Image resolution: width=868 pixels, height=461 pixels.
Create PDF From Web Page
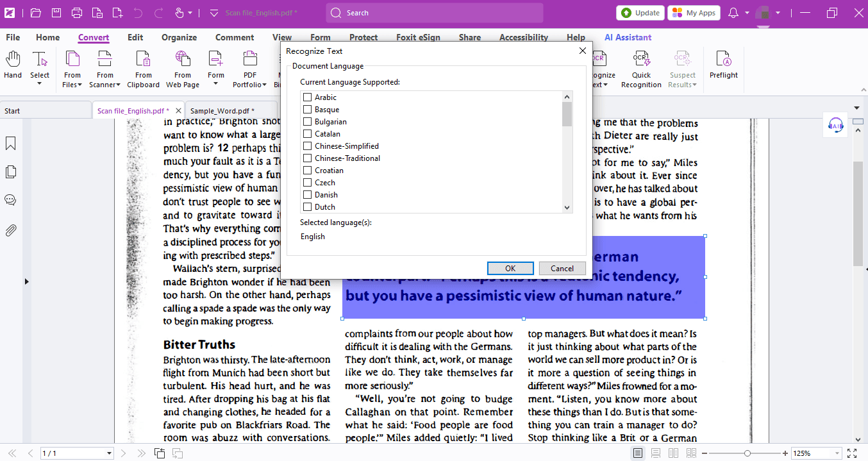pyautogui.click(x=183, y=69)
